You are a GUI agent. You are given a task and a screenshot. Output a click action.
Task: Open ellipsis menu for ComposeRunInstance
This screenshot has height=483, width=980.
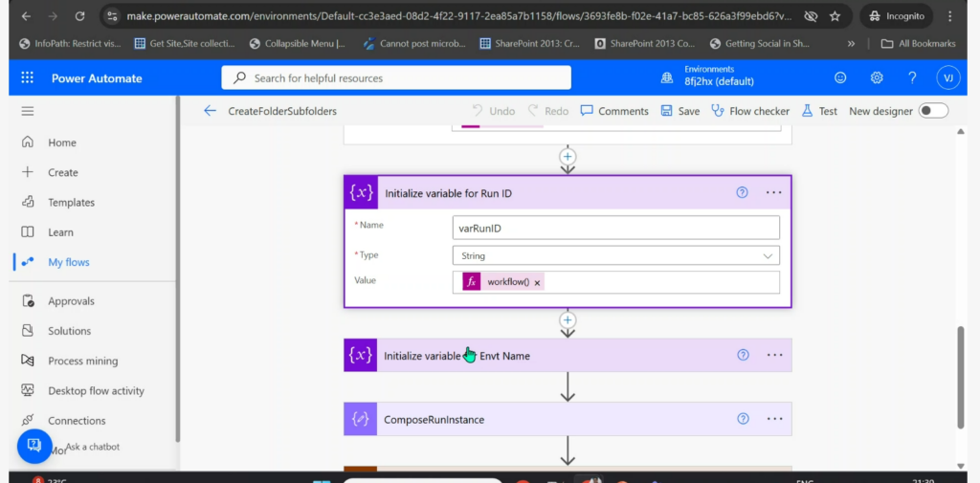774,419
